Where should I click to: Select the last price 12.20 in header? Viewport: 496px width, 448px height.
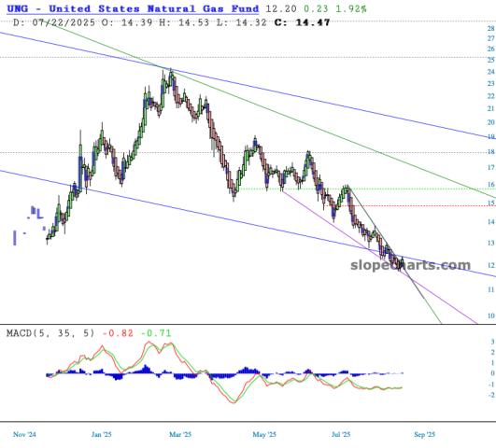point(281,8)
